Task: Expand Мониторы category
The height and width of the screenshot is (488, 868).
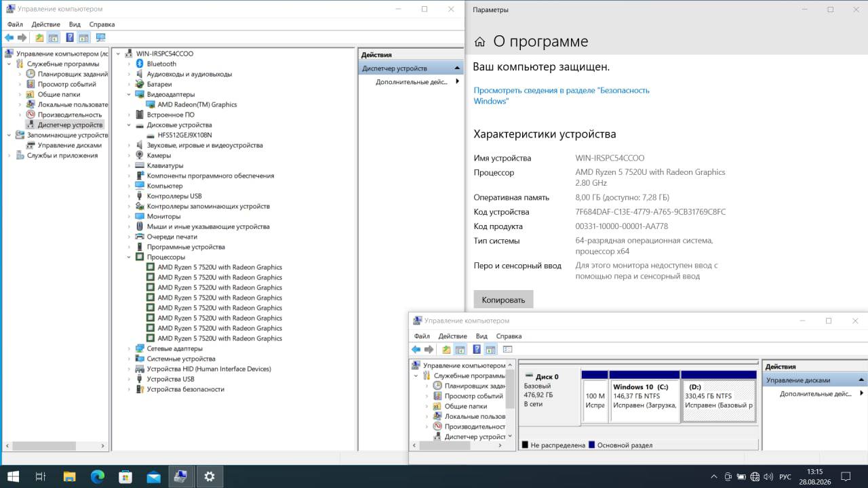Action: (130, 216)
